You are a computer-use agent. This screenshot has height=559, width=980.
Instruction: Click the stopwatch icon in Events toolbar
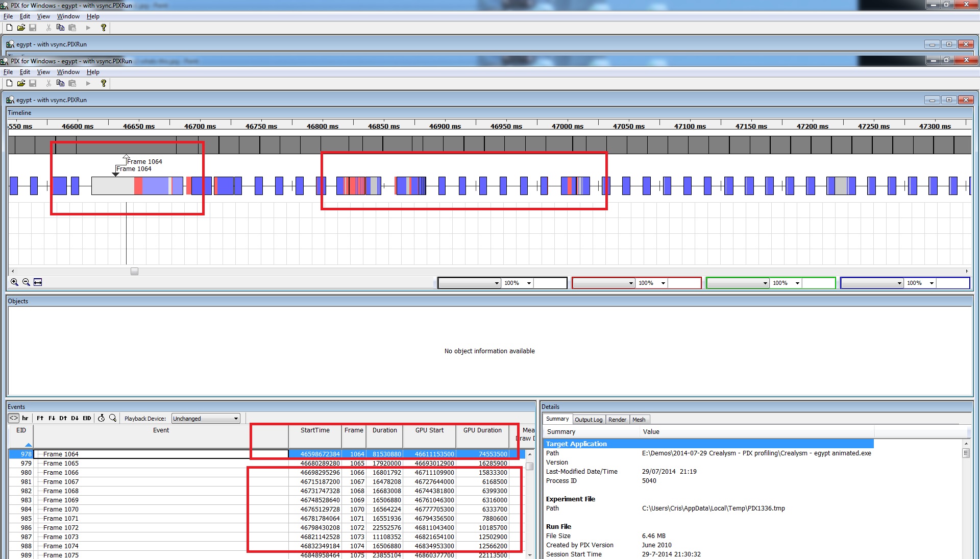click(101, 418)
